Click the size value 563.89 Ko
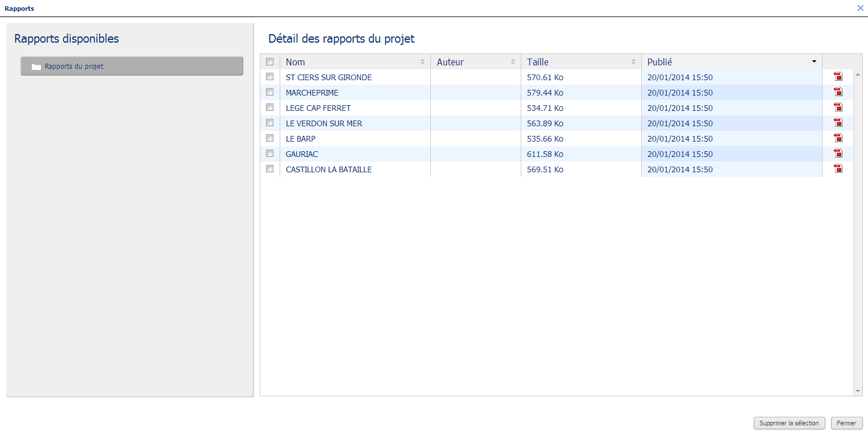This screenshot has height=435, width=868. (545, 123)
